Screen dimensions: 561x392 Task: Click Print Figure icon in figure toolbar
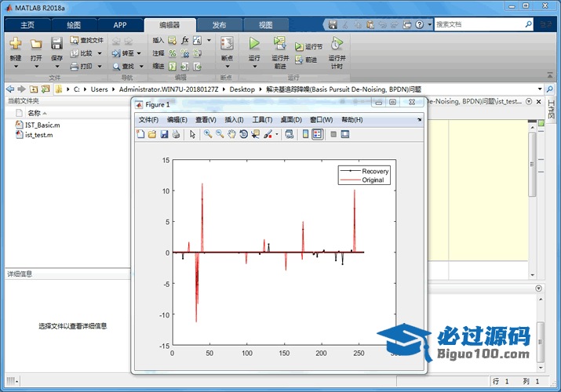point(176,134)
